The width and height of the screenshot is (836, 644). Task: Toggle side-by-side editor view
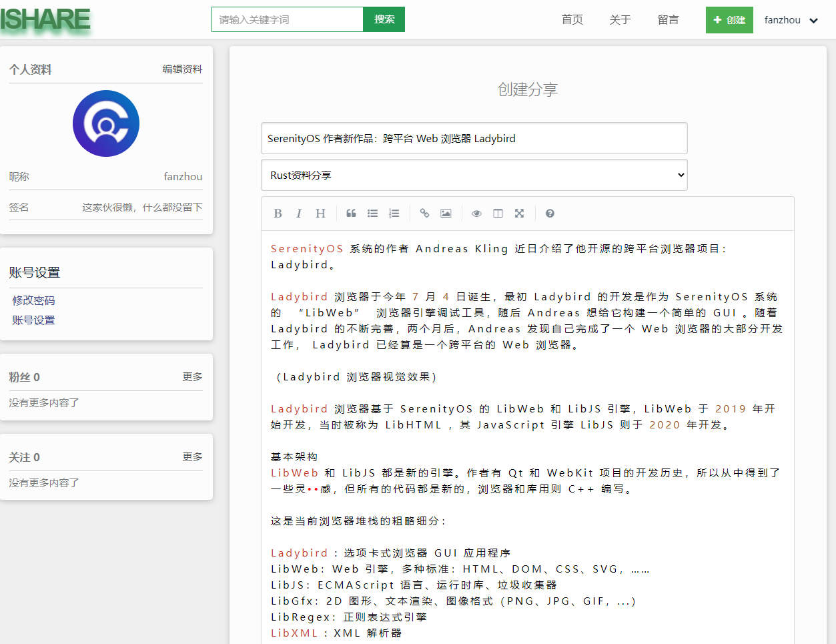tap(498, 214)
